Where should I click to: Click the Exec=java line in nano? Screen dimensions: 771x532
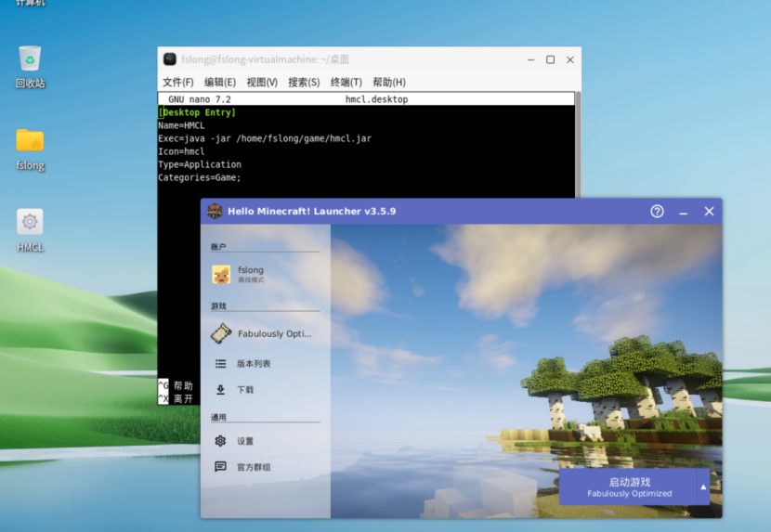click(x=265, y=138)
